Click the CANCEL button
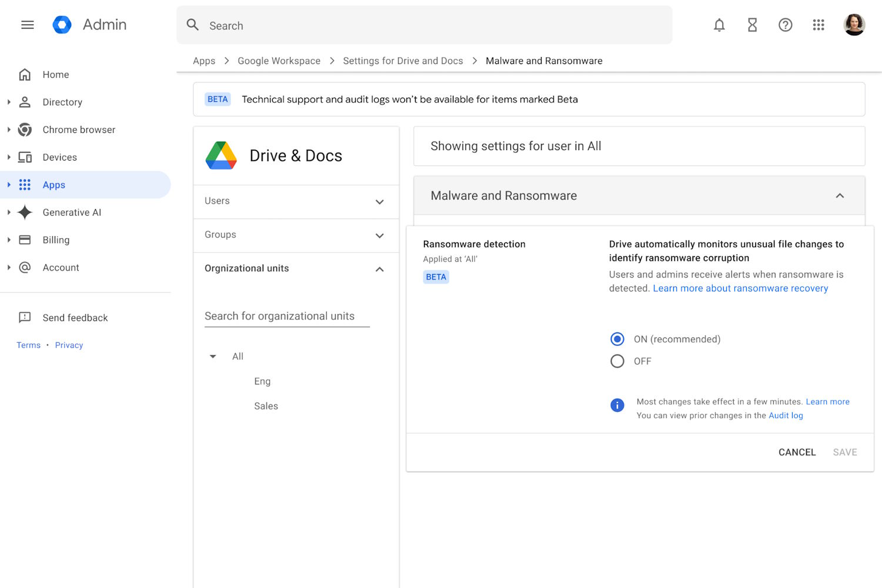Viewport: 882px width, 588px height. [797, 452]
